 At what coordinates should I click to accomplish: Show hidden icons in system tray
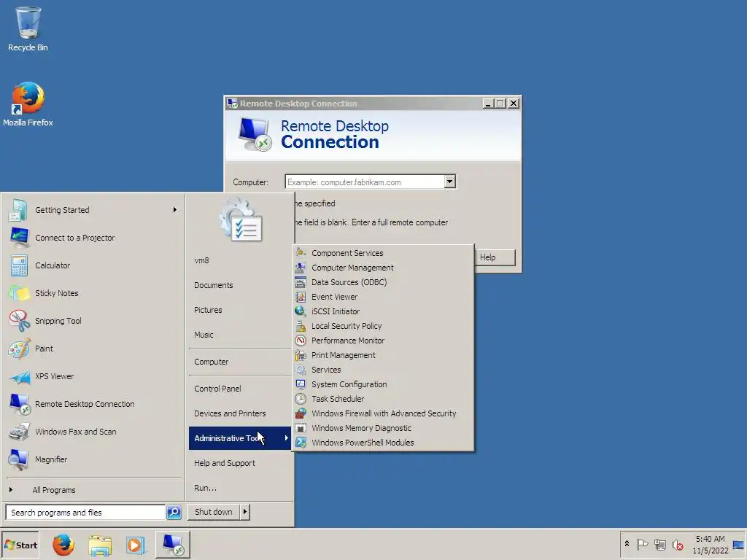(x=627, y=544)
